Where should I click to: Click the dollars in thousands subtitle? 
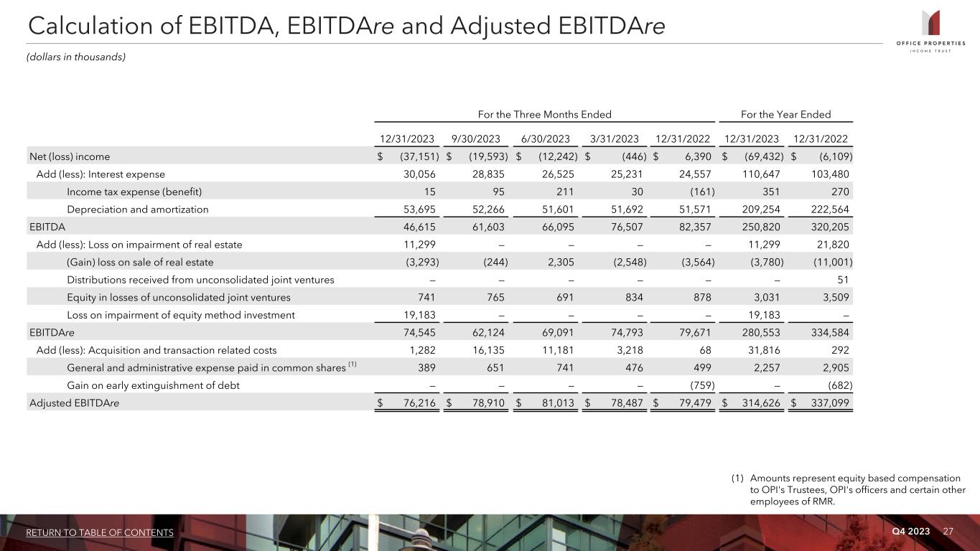pyautogui.click(x=77, y=57)
